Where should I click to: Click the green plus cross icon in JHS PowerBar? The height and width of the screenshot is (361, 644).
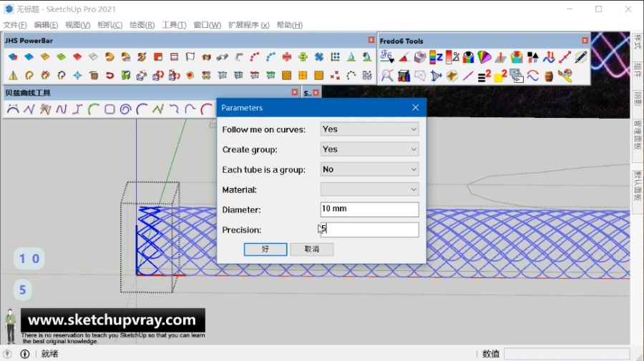303,56
